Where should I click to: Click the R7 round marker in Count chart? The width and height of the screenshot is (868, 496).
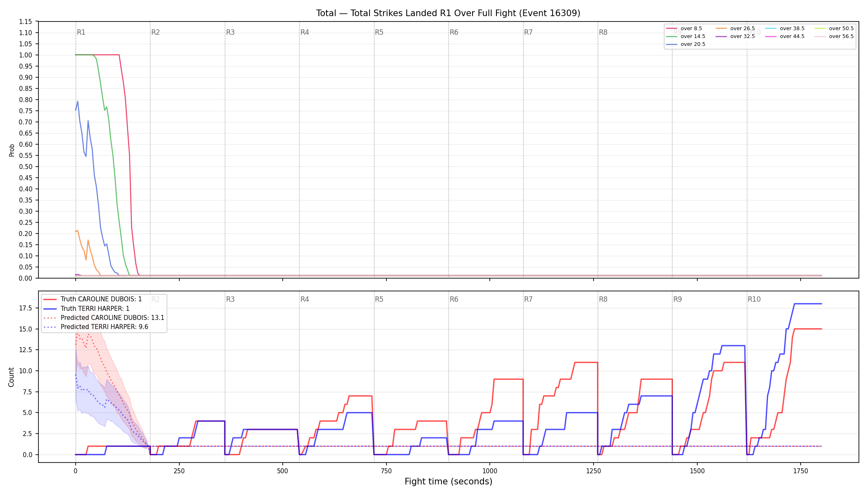(x=529, y=299)
